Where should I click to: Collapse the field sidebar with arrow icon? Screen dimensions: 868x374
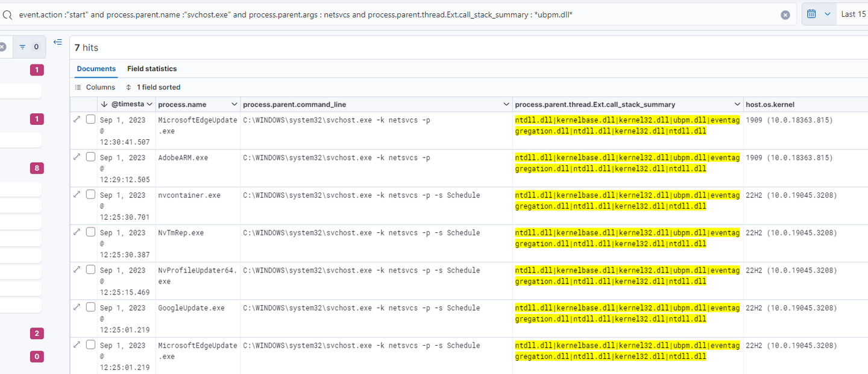pyautogui.click(x=58, y=42)
